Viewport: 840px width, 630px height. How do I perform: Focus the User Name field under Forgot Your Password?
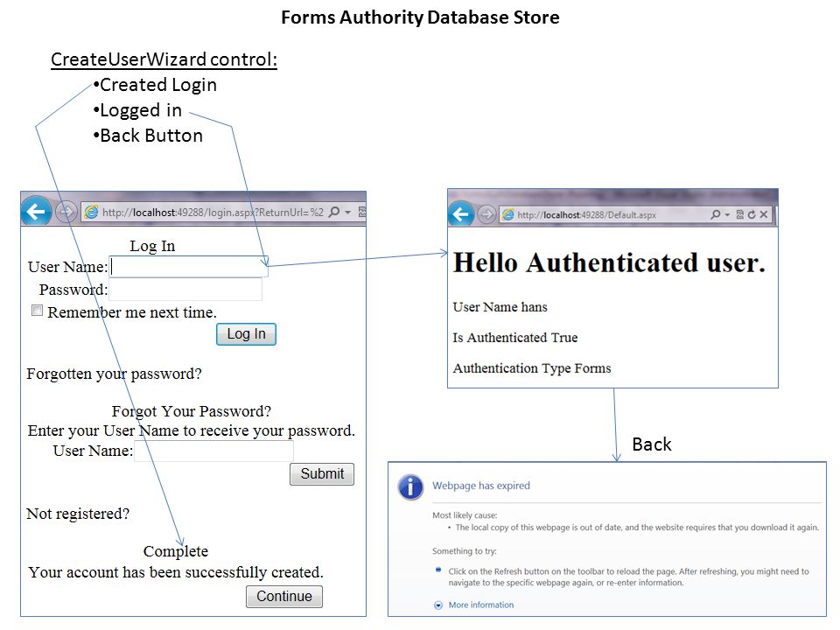tap(213, 451)
